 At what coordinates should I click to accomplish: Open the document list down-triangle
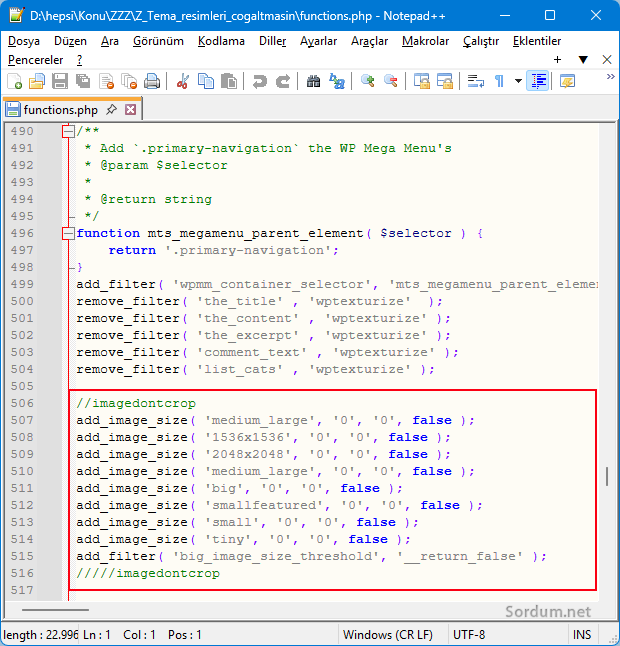point(583,60)
